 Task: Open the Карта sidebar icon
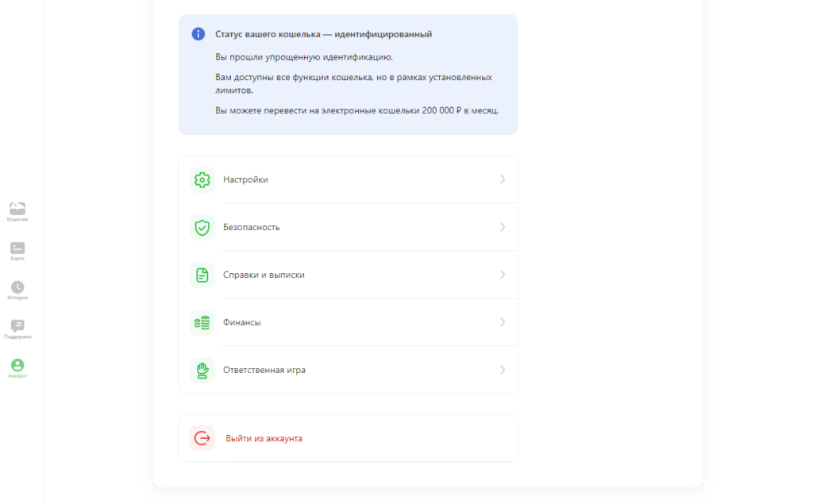(17, 248)
